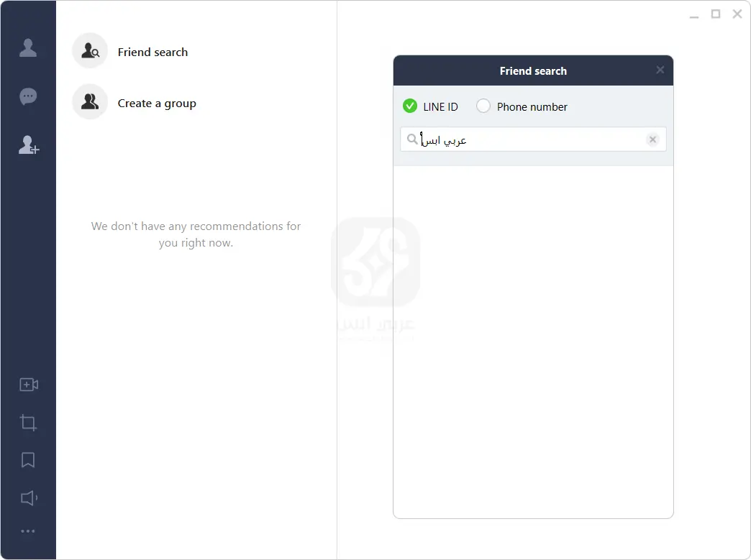Open the Chats speech bubble icon

coord(28,96)
